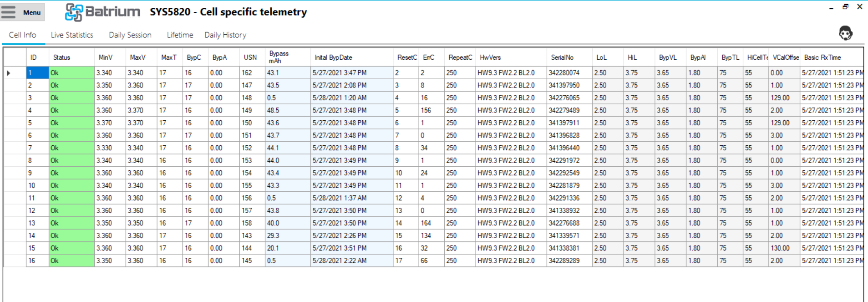Click the Basic RxTime column header

pyautogui.click(x=832, y=57)
